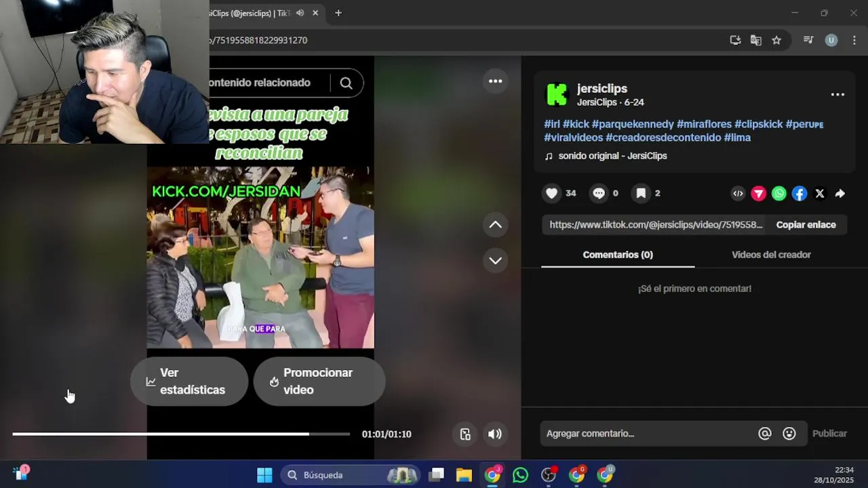
Task: Bookmark page with the star icon
Action: [776, 40]
